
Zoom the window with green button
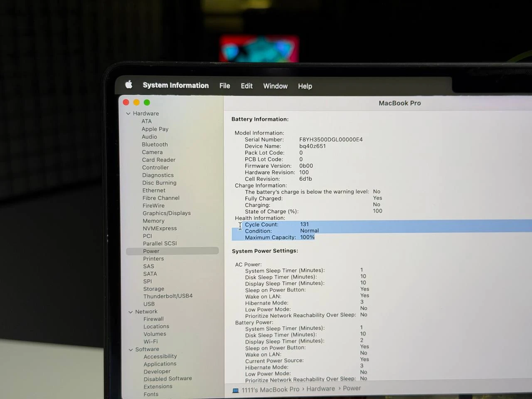click(x=147, y=103)
